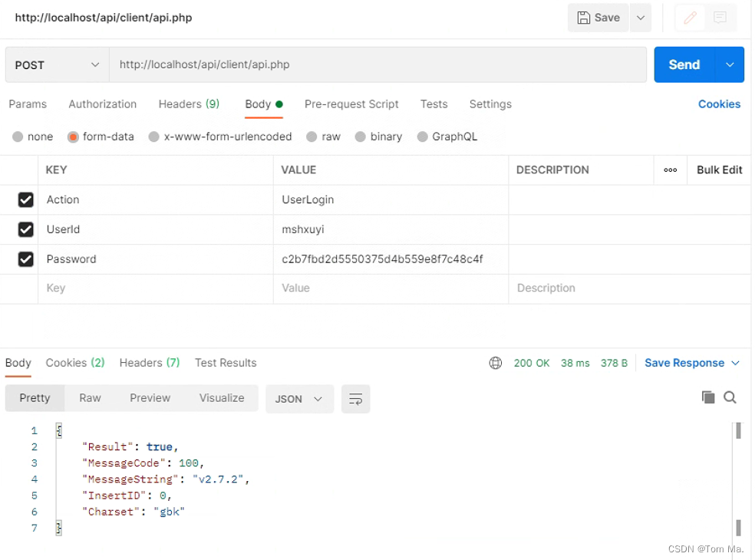Open the JSON format dropdown
This screenshot has height=560, width=755.
[x=299, y=399]
